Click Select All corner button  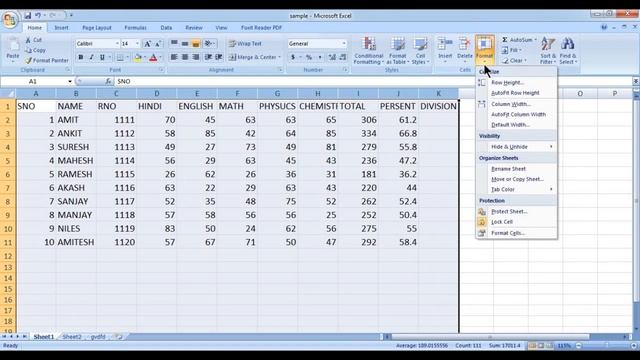pos(8,94)
